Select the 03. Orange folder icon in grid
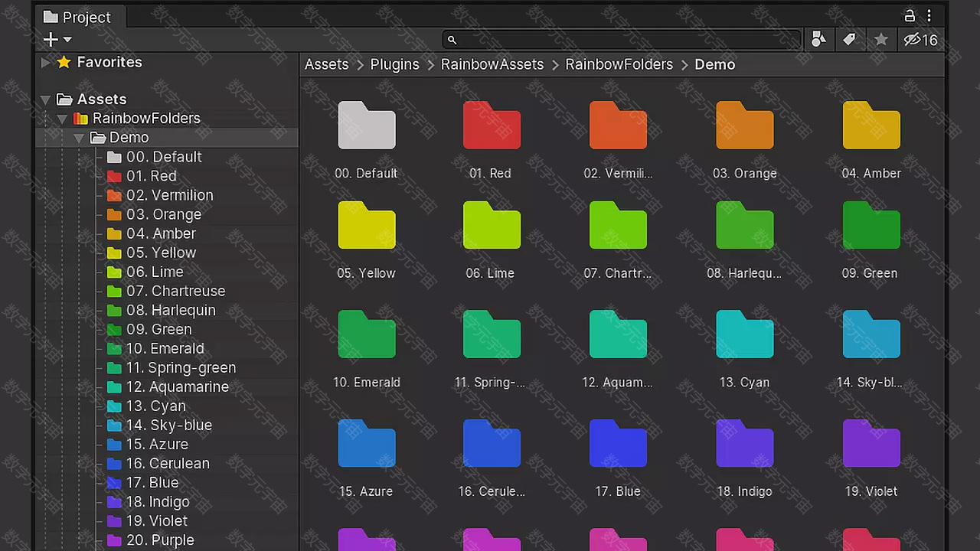The height and width of the screenshot is (551, 980). [745, 126]
